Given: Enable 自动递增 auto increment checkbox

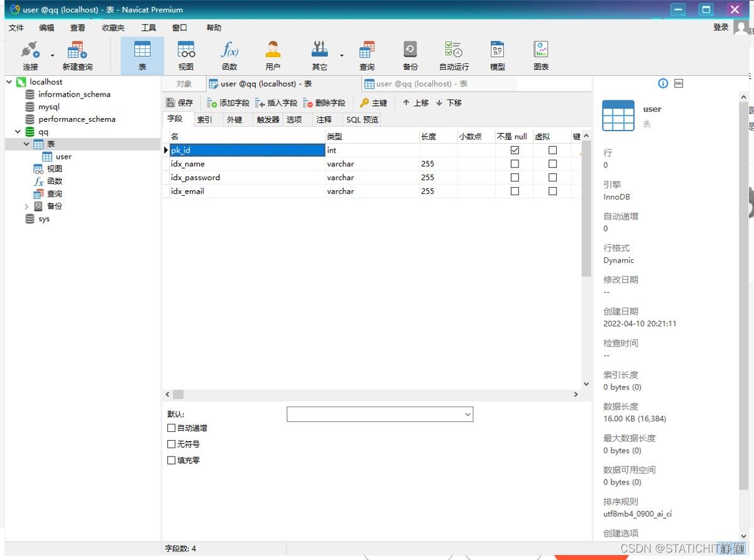Looking at the screenshot, I should point(172,428).
